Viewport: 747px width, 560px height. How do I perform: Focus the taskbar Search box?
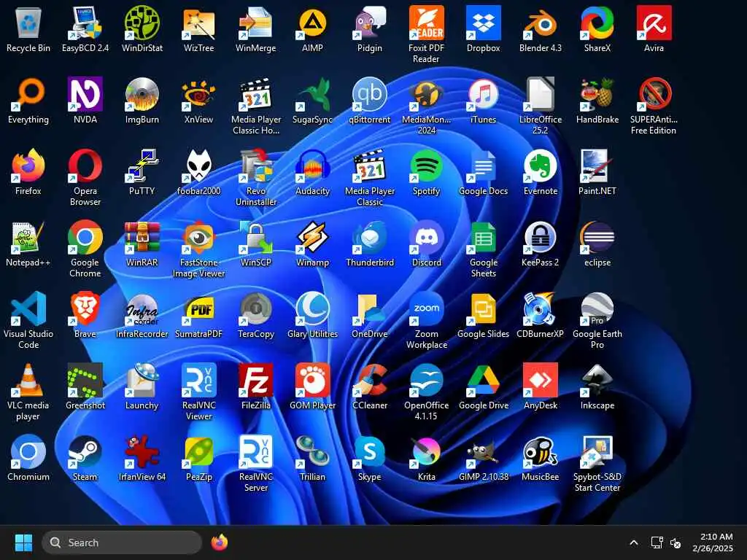pos(122,542)
